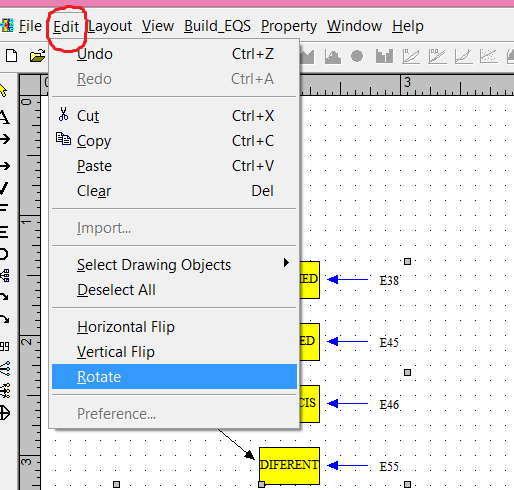
Task: Click the E55 error label
Action: click(389, 466)
